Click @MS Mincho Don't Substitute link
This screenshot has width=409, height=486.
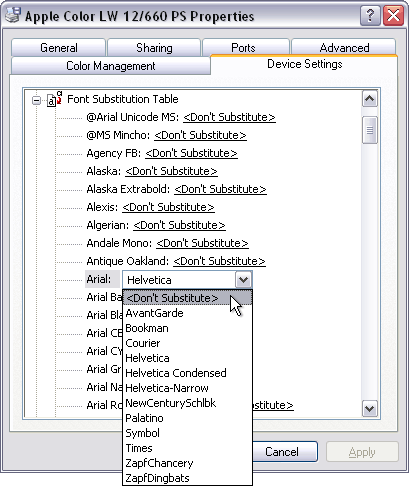click(x=200, y=135)
